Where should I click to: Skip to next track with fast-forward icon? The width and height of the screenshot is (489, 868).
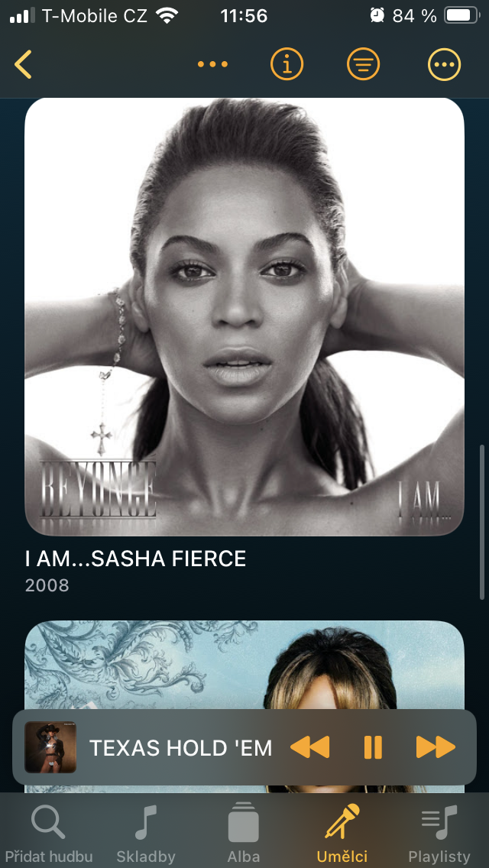436,747
